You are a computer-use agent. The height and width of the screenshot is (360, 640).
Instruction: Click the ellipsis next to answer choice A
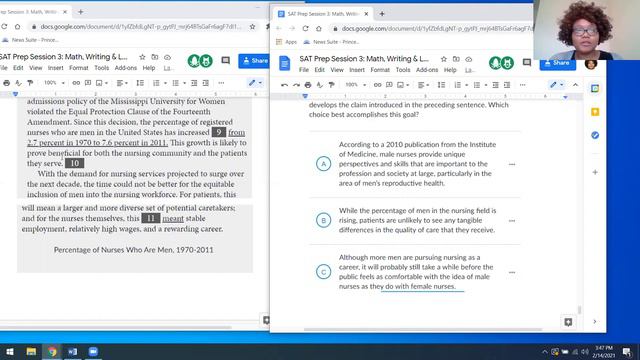click(512, 164)
